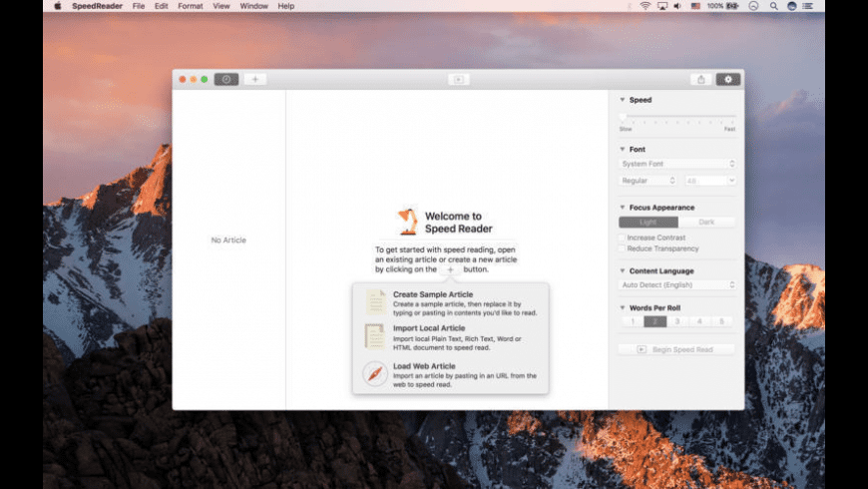This screenshot has width=868, height=489.
Task: Open the File menu
Action: (139, 6)
